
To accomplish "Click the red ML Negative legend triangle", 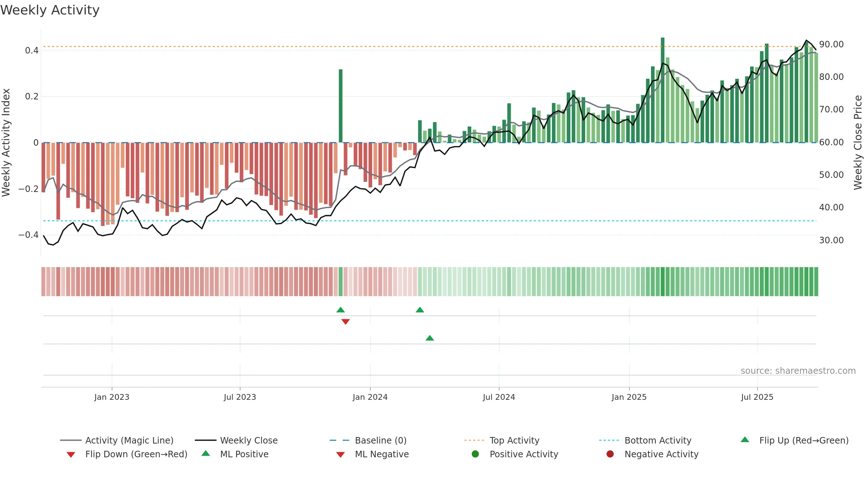I will coord(340,455).
